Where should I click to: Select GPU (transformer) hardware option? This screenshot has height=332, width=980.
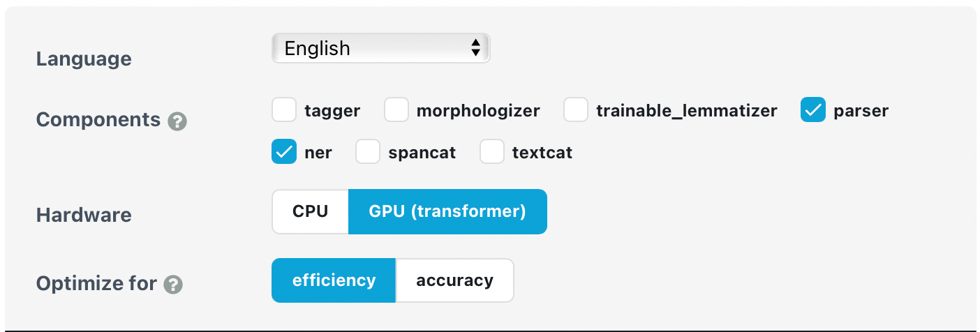point(447,211)
